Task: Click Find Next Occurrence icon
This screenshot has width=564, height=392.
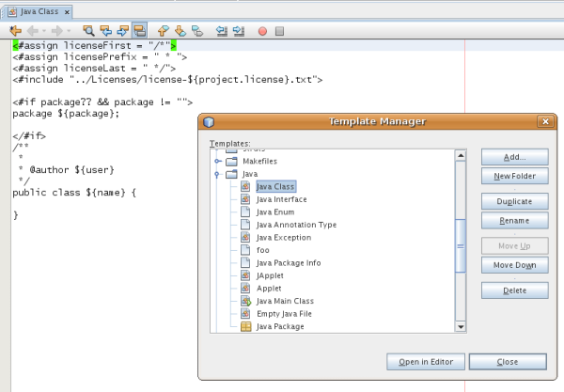Action: [x=122, y=31]
